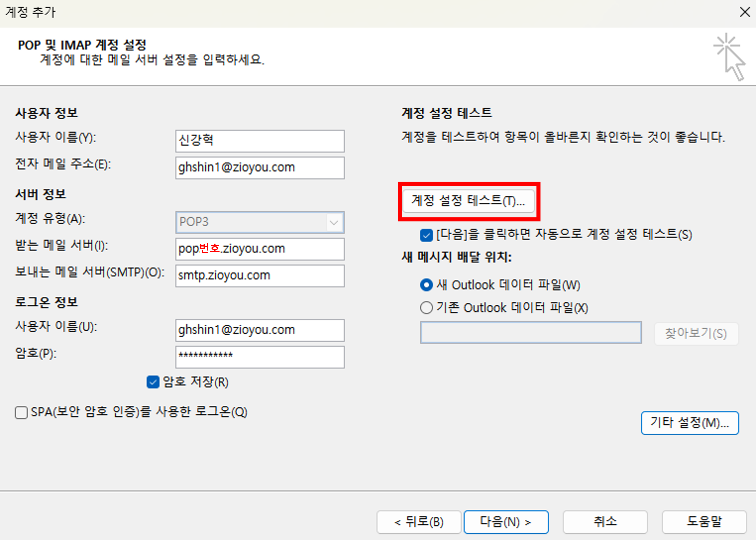Screen dimensions: 756x540
Task: Go back with the 뒤로(B) button
Action: click(419, 522)
